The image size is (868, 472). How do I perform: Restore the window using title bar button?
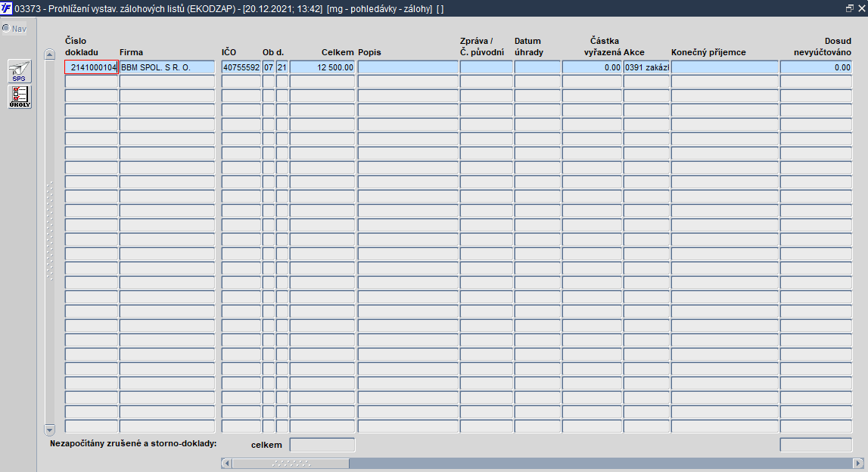(x=850, y=8)
